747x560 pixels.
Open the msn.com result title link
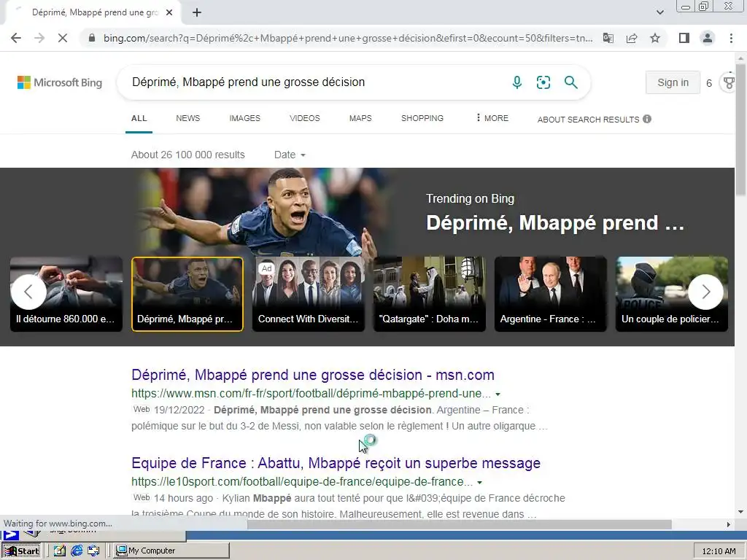[x=313, y=375]
